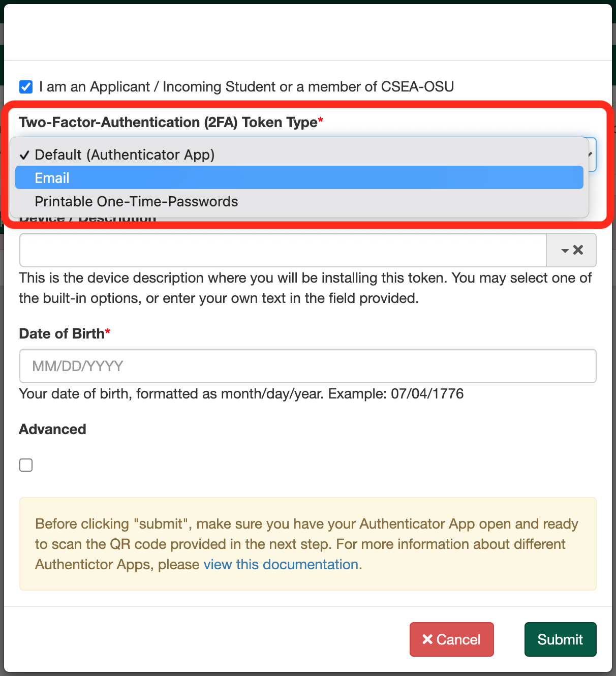Open the view this documentation link
Screen dimensions: 616x676
281,565
